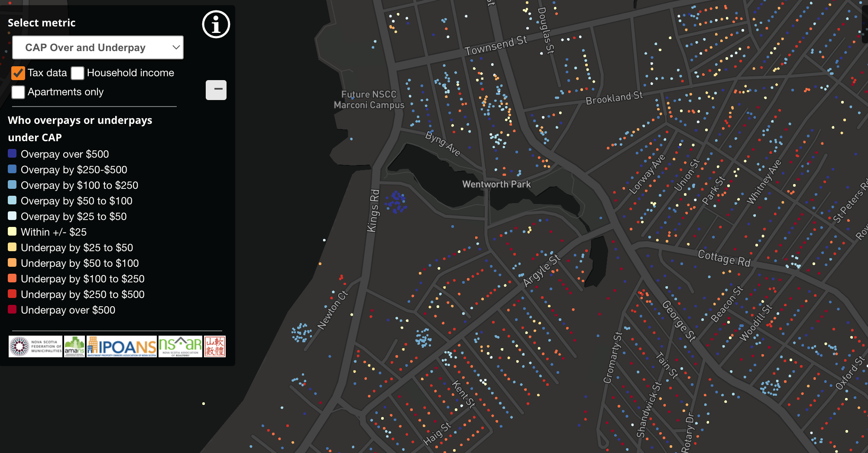
Task: Click the Kings Rd map label
Action: (x=373, y=210)
